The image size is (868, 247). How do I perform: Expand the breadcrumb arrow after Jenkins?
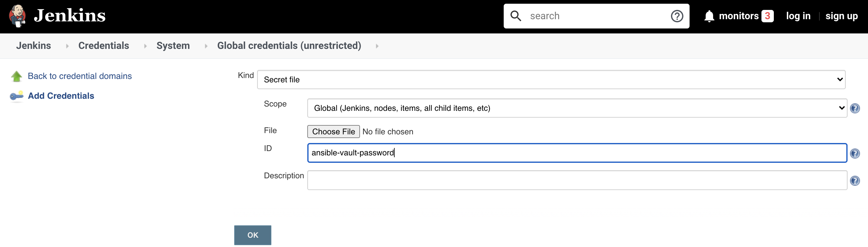(68, 46)
